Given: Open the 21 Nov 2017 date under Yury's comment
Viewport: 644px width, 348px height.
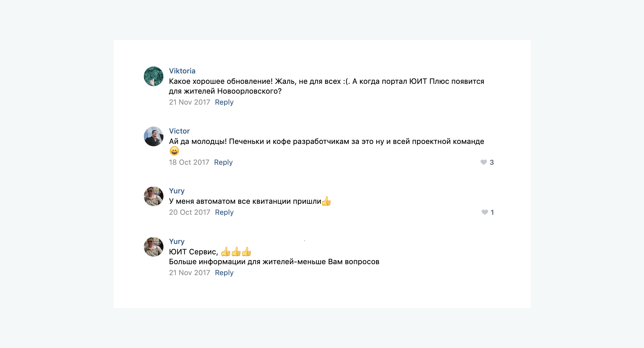Looking at the screenshot, I should click(189, 273).
